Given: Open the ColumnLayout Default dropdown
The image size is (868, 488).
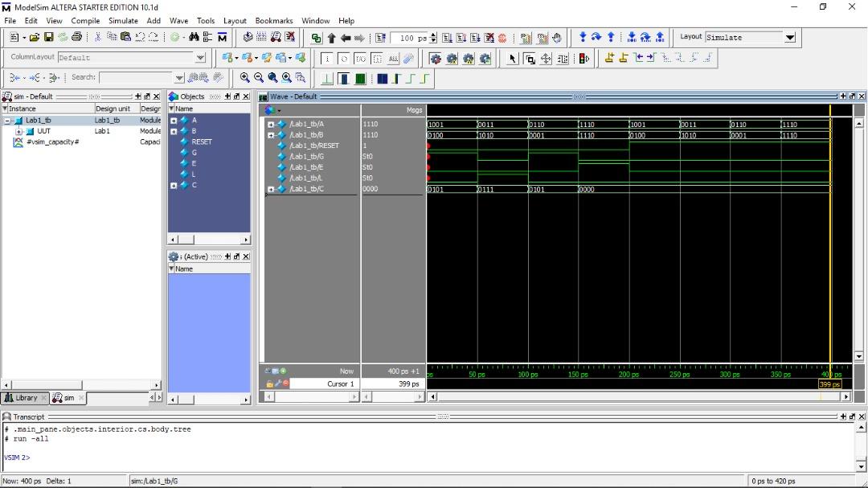Looking at the screenshot, I should [200, 57].
